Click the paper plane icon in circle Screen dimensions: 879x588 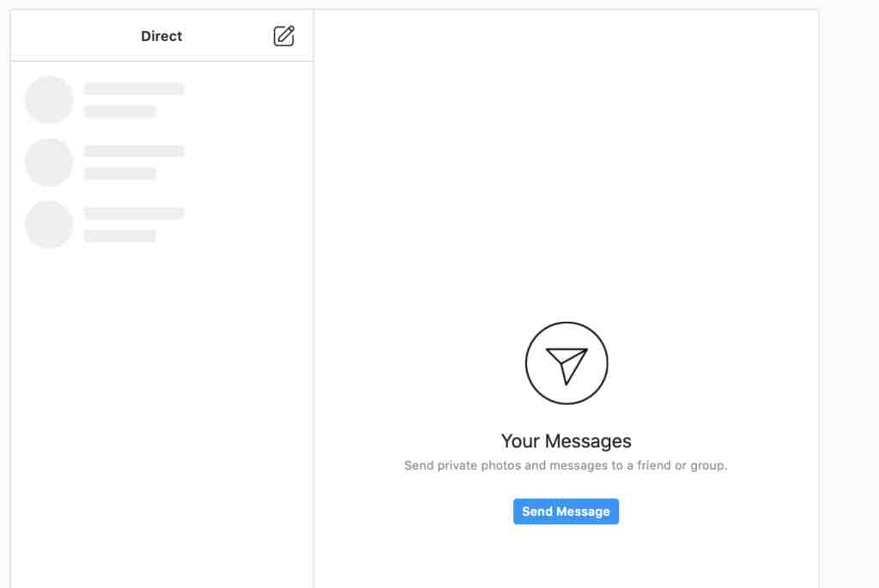(567, 362)
